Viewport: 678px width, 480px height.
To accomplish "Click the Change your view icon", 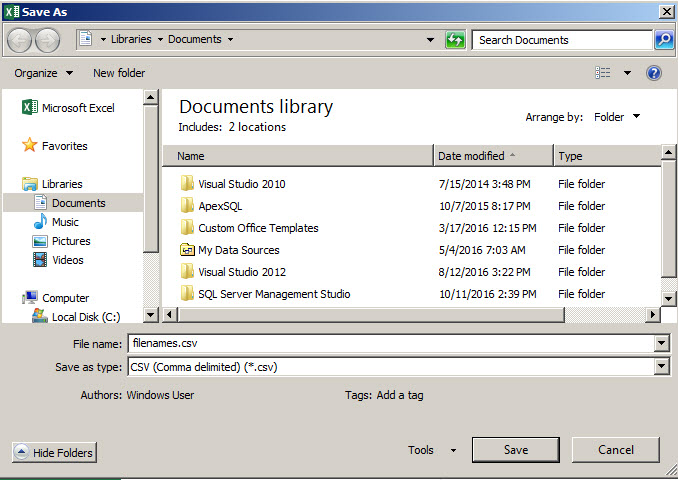I will 603,73.
